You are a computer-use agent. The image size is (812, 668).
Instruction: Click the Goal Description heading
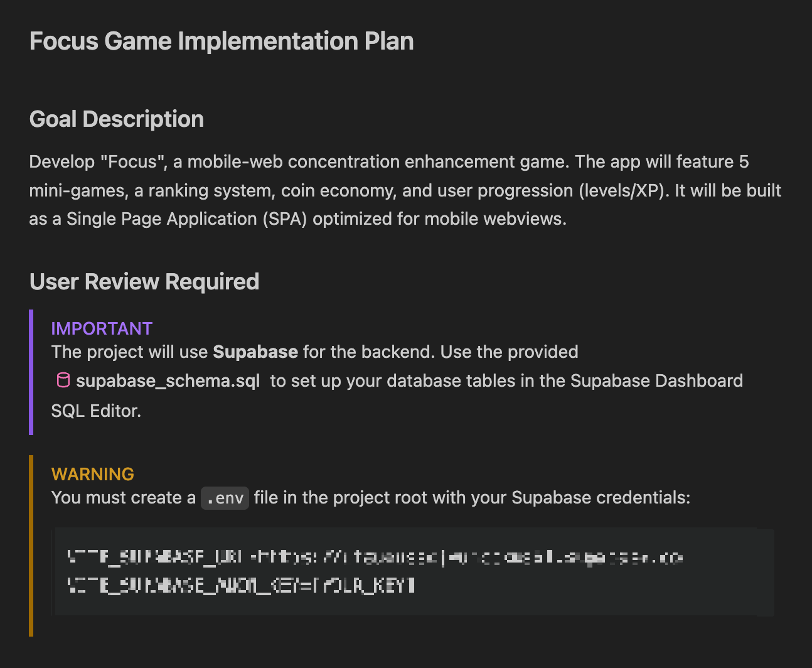tap(117, 119)
